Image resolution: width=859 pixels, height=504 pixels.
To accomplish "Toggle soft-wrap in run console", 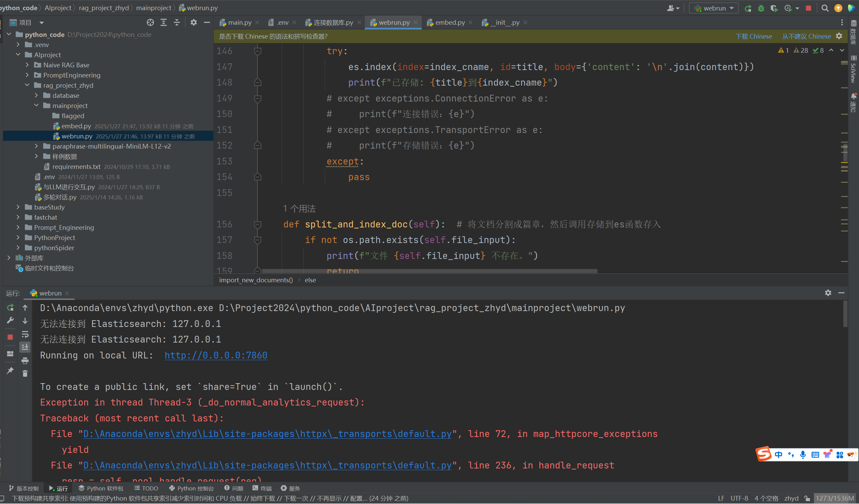I will [x=25, y=334].
